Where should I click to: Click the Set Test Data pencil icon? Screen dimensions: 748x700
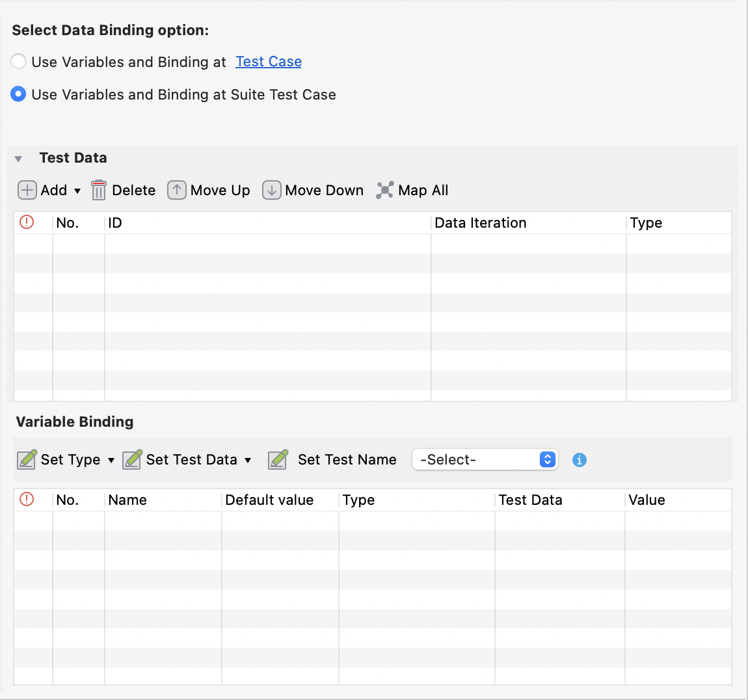pyautogui.click(x=133, y=459)
